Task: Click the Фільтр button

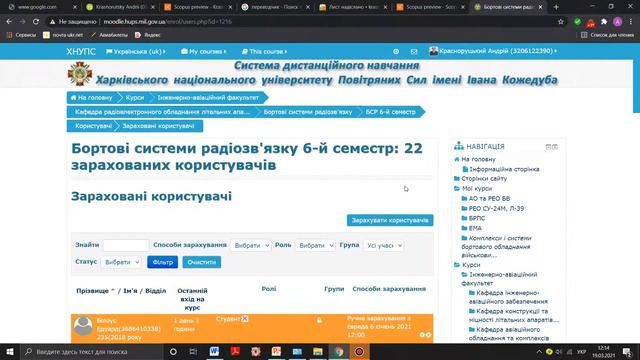Action: coord(162,262)
